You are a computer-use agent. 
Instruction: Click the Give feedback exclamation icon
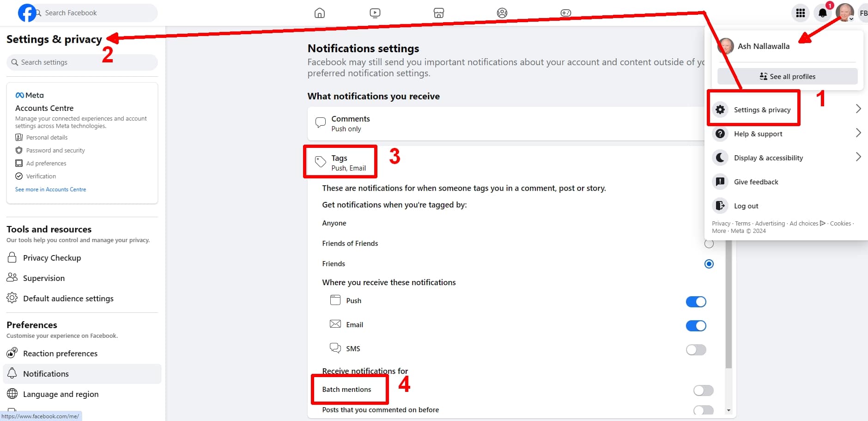point(720,182)
